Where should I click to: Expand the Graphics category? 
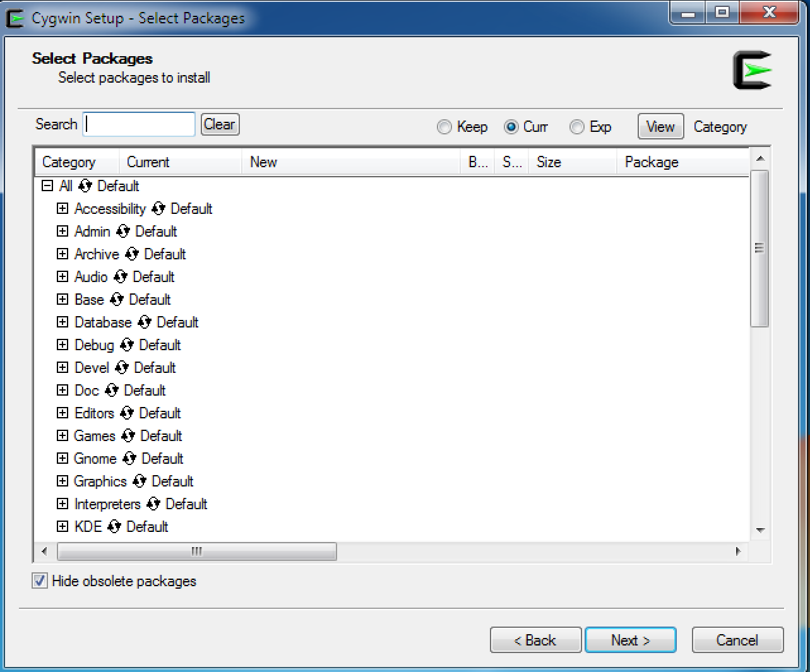point(63,481)
